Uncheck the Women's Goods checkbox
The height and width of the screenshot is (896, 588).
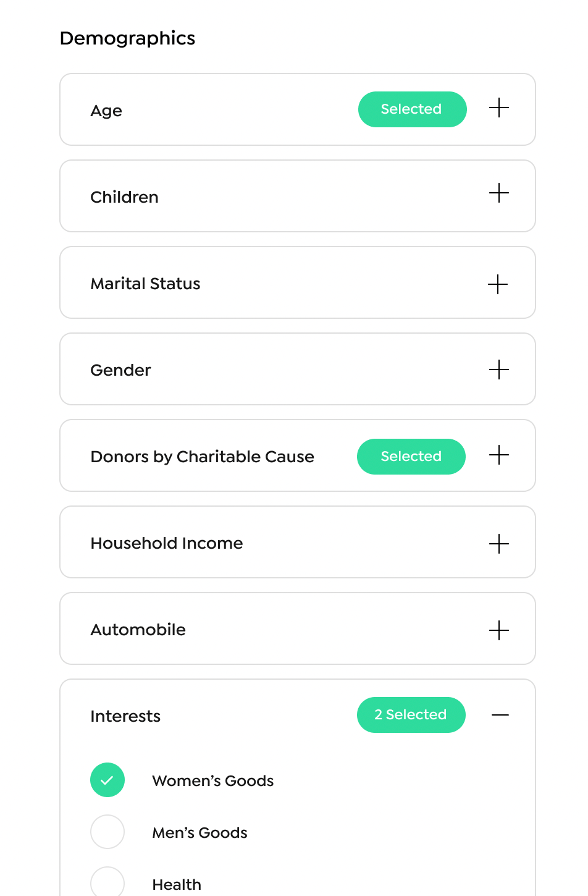(x=107, y=780)
